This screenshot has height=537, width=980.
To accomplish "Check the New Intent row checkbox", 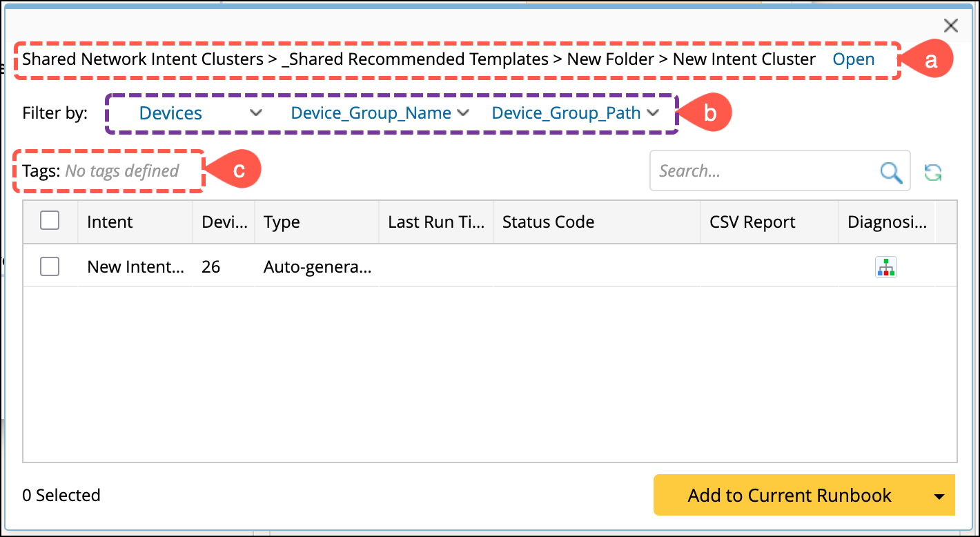I will coord(50,266).
